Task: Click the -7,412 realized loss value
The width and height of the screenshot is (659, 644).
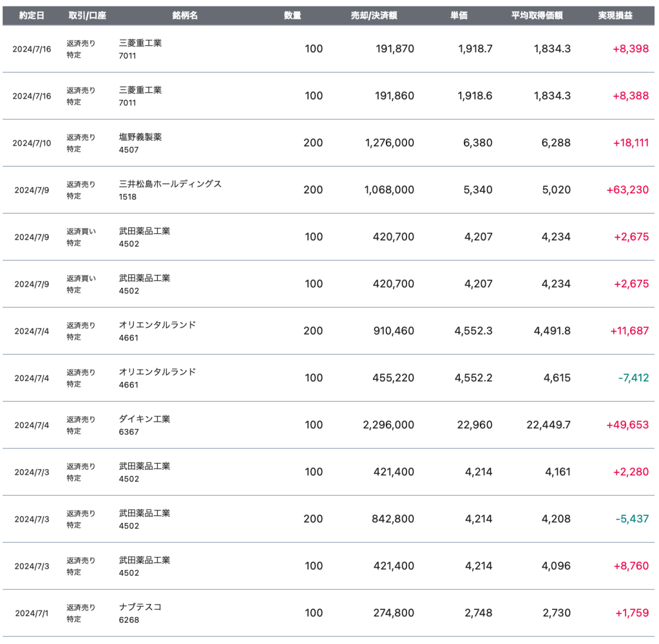Action: click(633, 378)
